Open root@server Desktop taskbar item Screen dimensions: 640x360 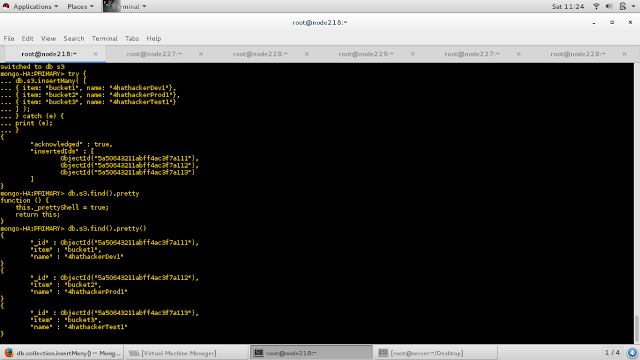436,353
